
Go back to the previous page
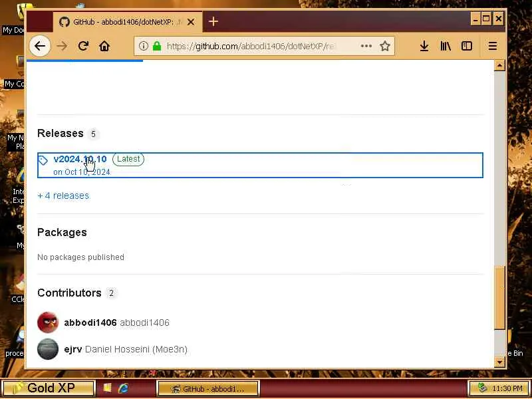click(x=40, y=46)
